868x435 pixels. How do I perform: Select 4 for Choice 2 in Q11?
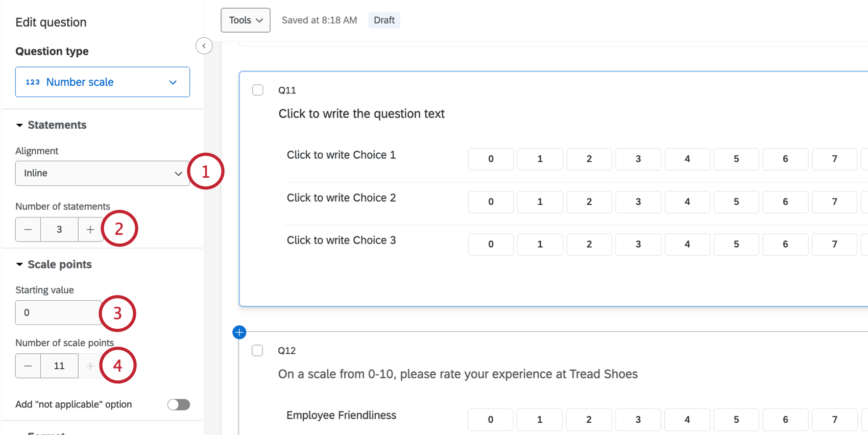coord(687,202)
